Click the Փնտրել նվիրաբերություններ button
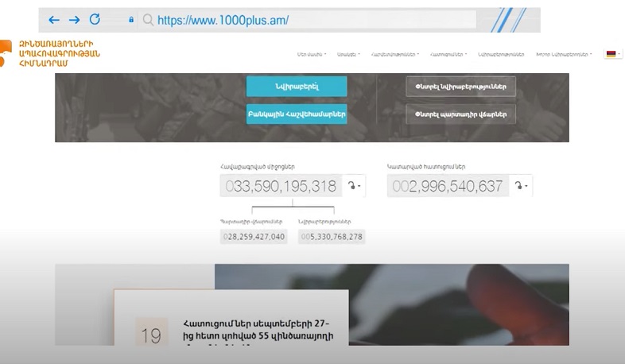 [x=460, y=86]
